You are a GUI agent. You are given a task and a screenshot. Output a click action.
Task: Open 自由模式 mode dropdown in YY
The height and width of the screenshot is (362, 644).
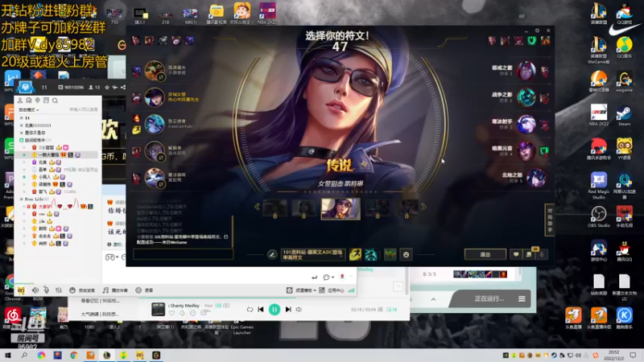(x=29, y=110)
